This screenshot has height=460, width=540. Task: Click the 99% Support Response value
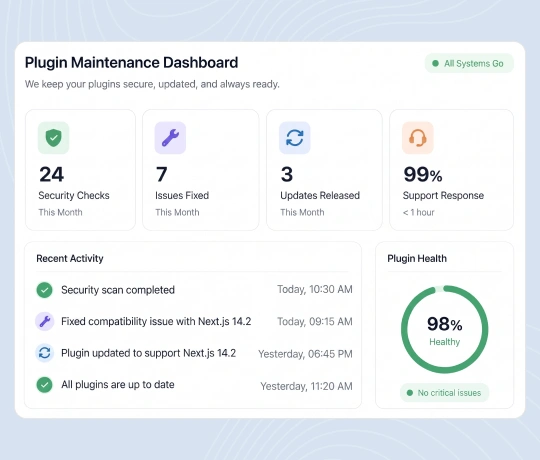point(423,175)
